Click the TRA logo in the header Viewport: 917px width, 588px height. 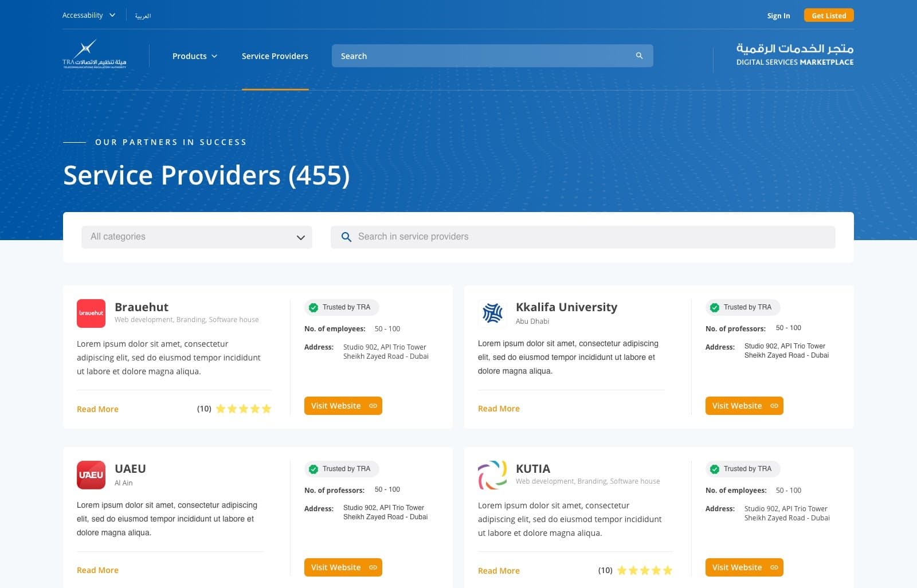(x=95, y=54)
